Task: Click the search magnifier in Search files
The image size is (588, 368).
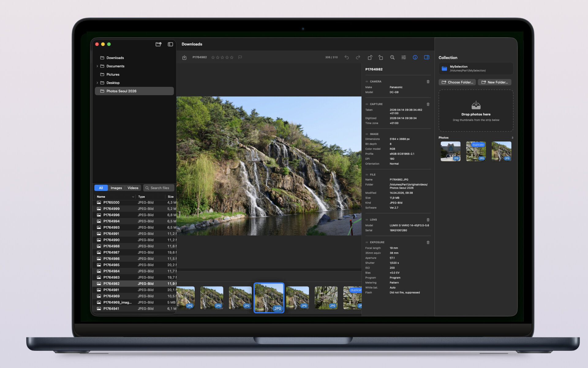Action: coord(147,188)
